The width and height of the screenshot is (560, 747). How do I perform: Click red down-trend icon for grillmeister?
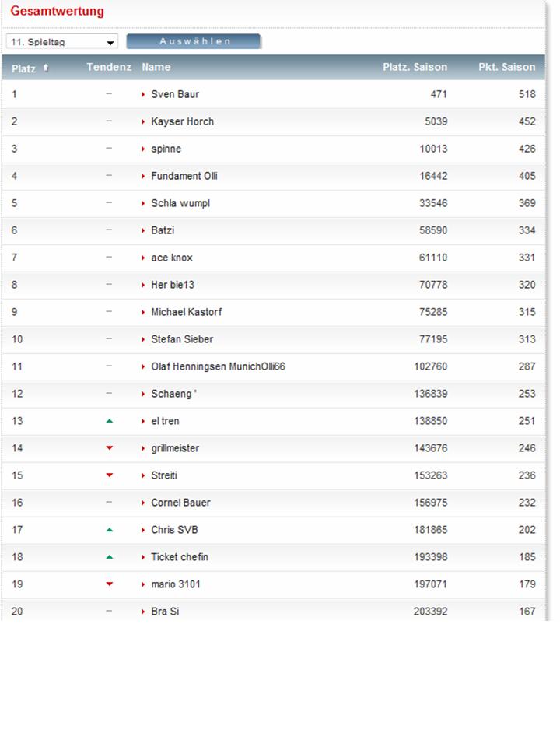[x=110, y=448]
